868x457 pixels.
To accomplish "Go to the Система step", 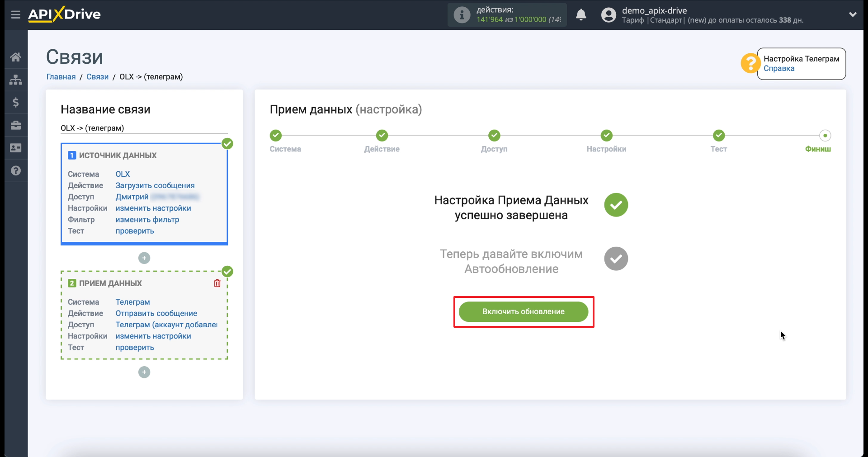I will click(276, 135).
